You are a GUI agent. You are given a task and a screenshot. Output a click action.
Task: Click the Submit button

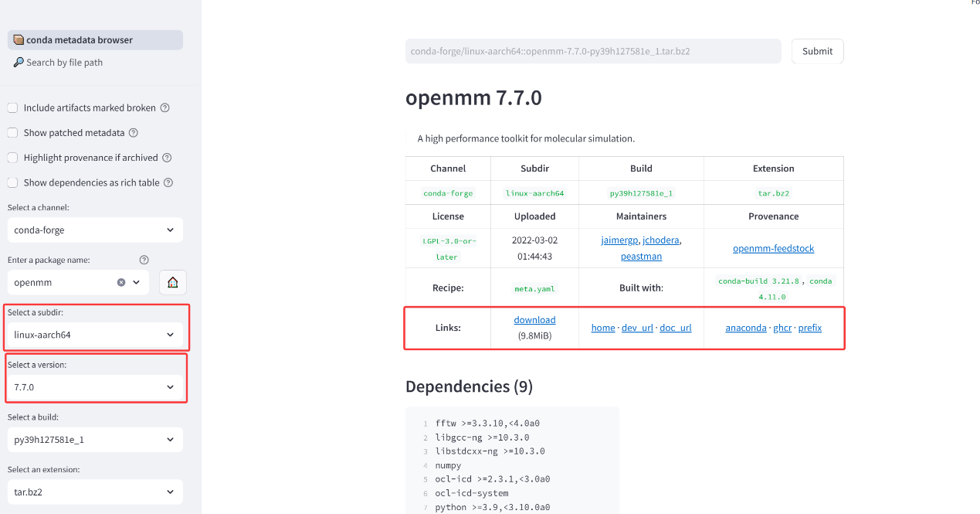(817, 51)
